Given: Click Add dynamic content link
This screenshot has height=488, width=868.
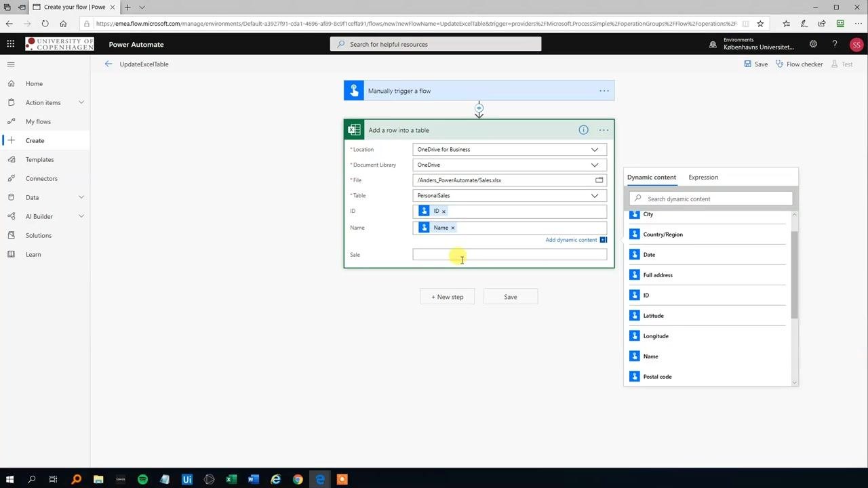Looking at the screenshot, I should click(571, 240).
